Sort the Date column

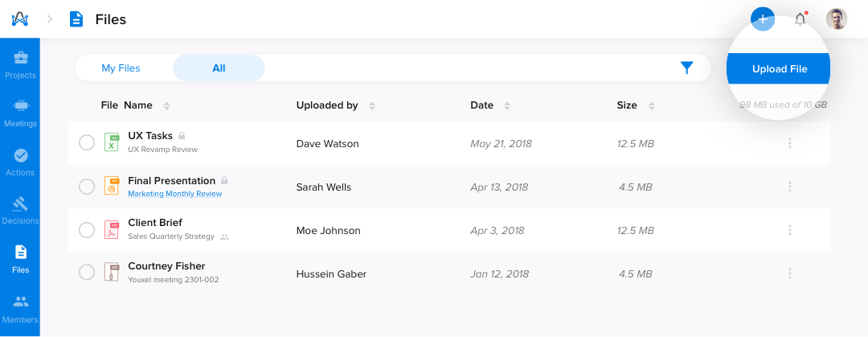coord(507,106)
